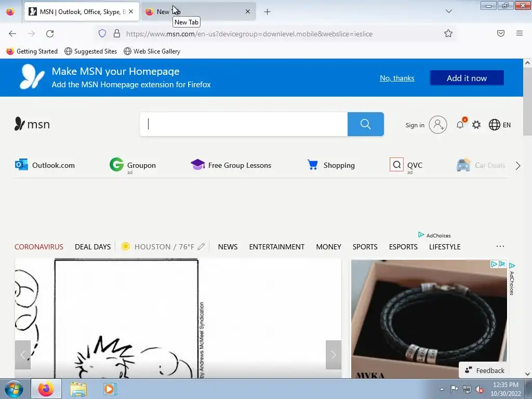Screen dimensions: 532x399
Task: Go to previous carousel slide
Action: tap(23, 355)
